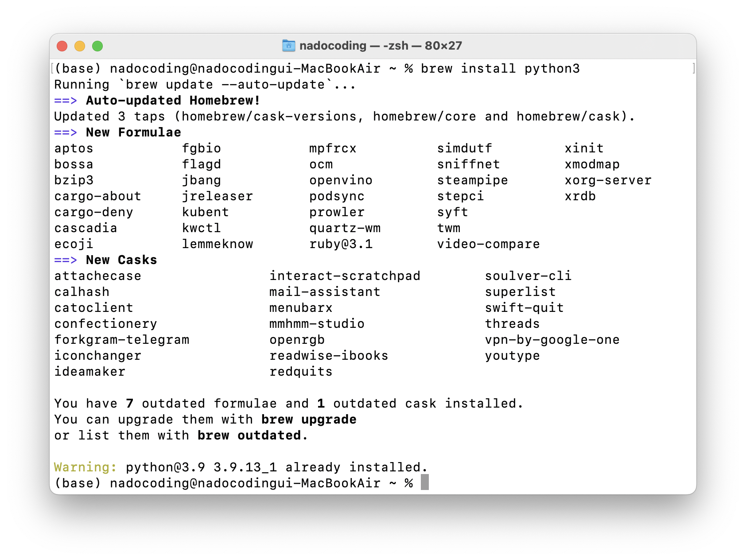This screenshot has height=560, width=746.
Task: Click the cask name 'calhash'
Action: (x=82, y=292)
